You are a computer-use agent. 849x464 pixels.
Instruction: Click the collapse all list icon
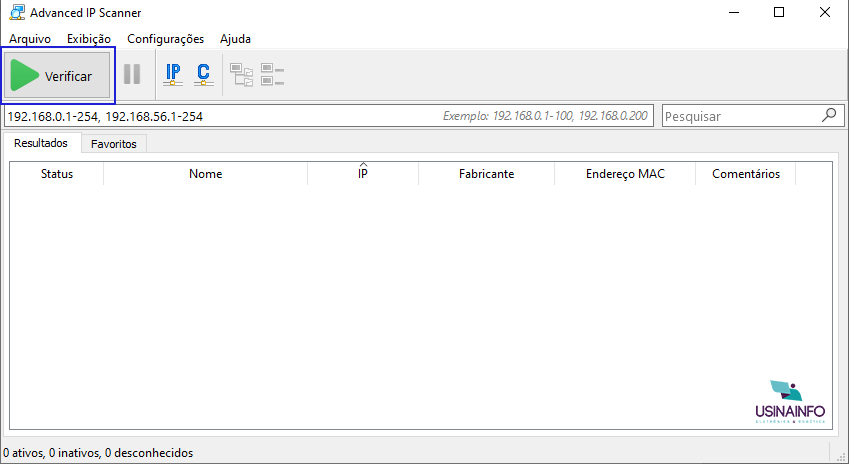click(272, 75)
